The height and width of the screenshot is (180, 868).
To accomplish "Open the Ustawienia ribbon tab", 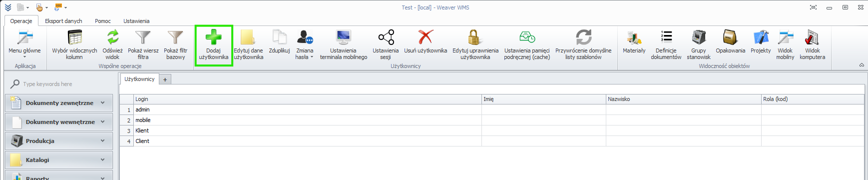I will pos(136,21).
